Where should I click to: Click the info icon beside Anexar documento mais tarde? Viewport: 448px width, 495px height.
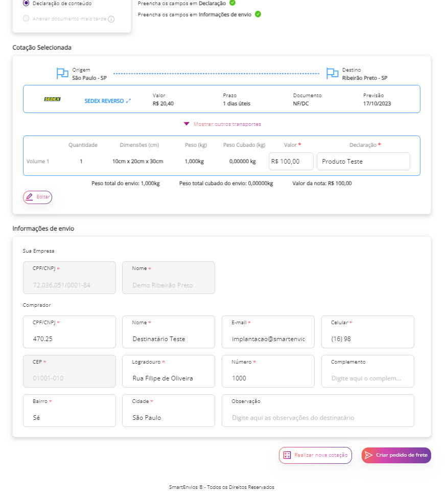[111, 19]
